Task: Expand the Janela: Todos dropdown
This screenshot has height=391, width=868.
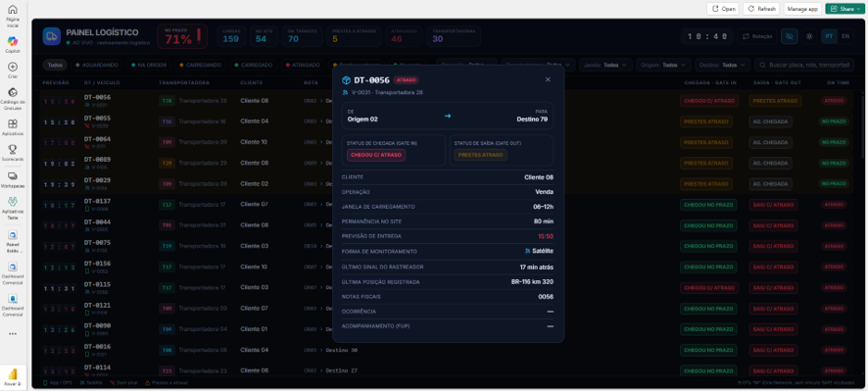Action: (x=605, y=65)
